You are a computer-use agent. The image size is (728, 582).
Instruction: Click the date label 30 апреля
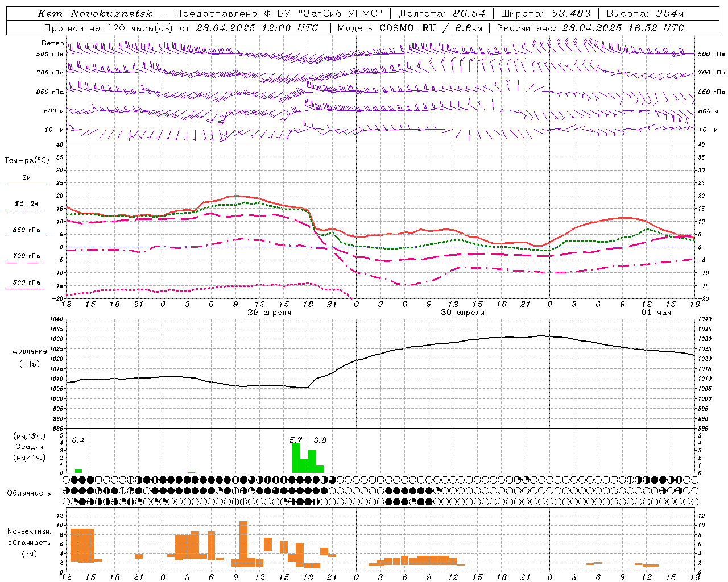tap(463, 313)
